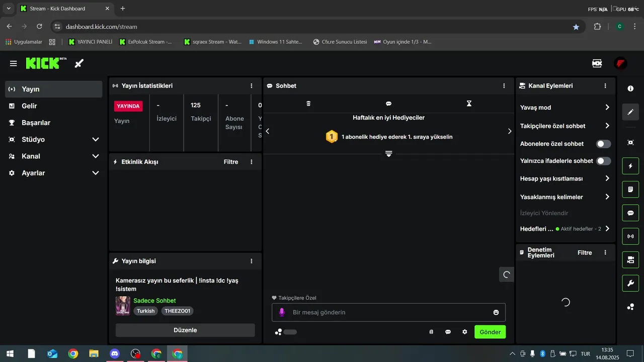Open Yayın İstatistikleri three-dot menu
Screen dimensions: 644x362
[252, 86]
